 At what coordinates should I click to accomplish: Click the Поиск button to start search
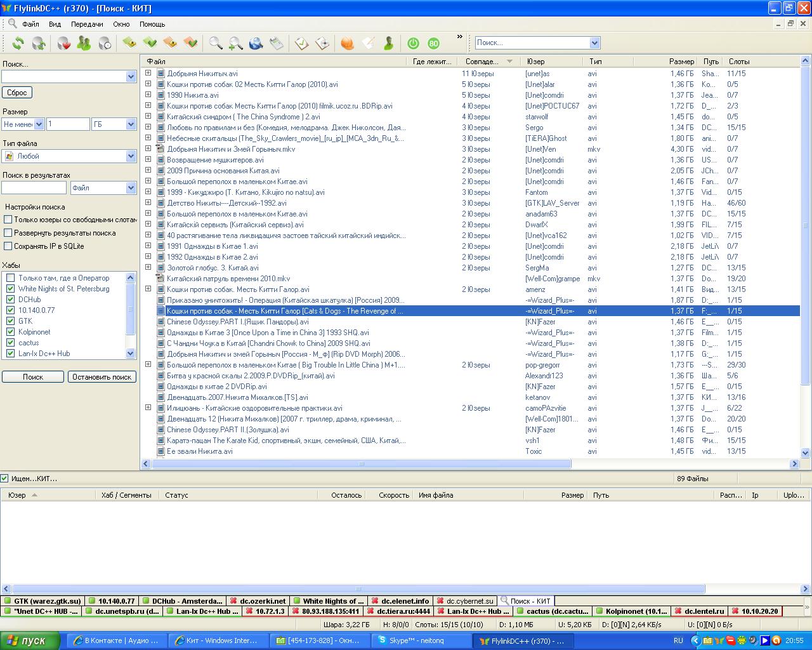pos(33,377)
